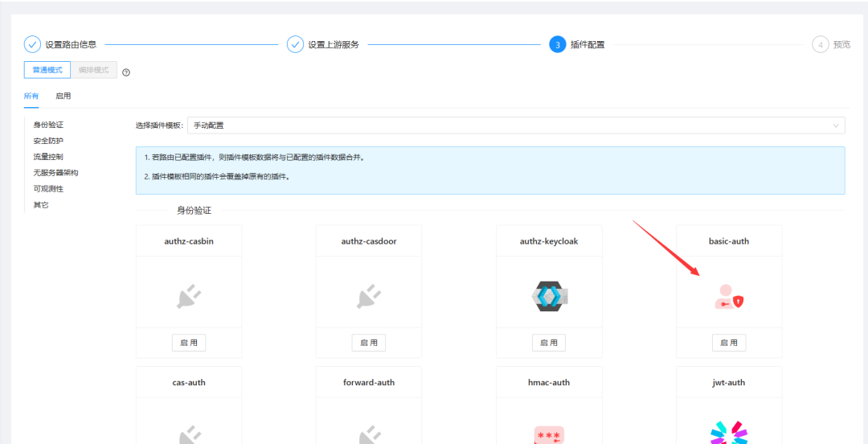868x444 pixels.
Task: Click the 设置上游服务 step label
Action: pyautogui.click(x=334, y=44)
